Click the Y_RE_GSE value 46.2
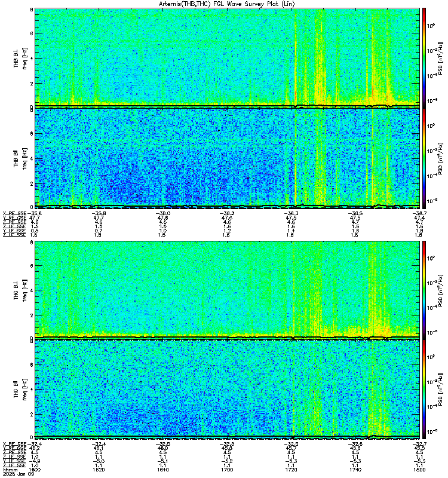This screenshot has width=448, height=478. (35, 449)
